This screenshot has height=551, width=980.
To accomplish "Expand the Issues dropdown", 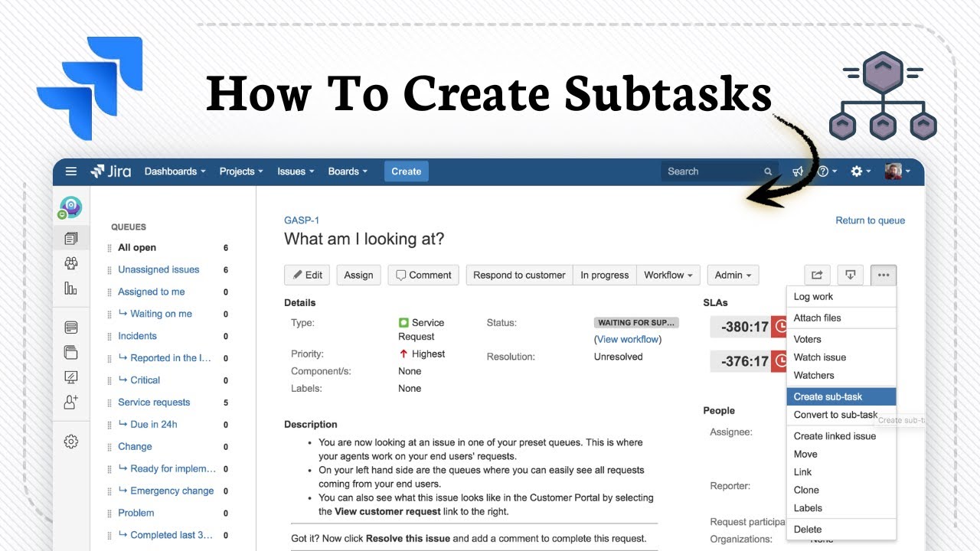I will click(x=296, y=171).
